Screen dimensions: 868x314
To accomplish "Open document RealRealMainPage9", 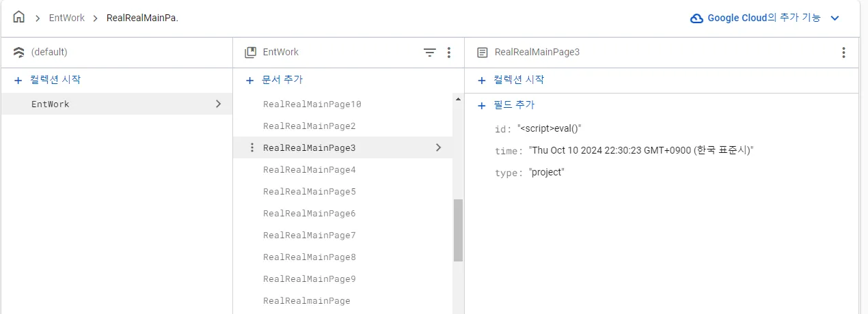I will (309, 279).
